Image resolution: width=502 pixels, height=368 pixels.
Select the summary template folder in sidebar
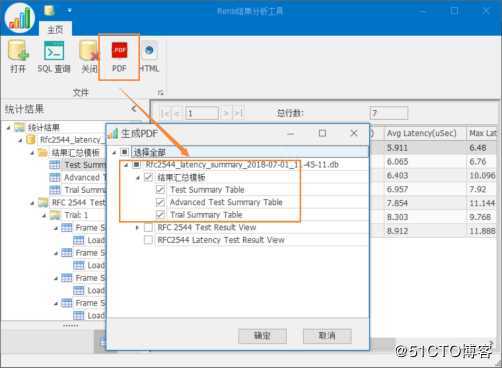[x=75, y=153]
